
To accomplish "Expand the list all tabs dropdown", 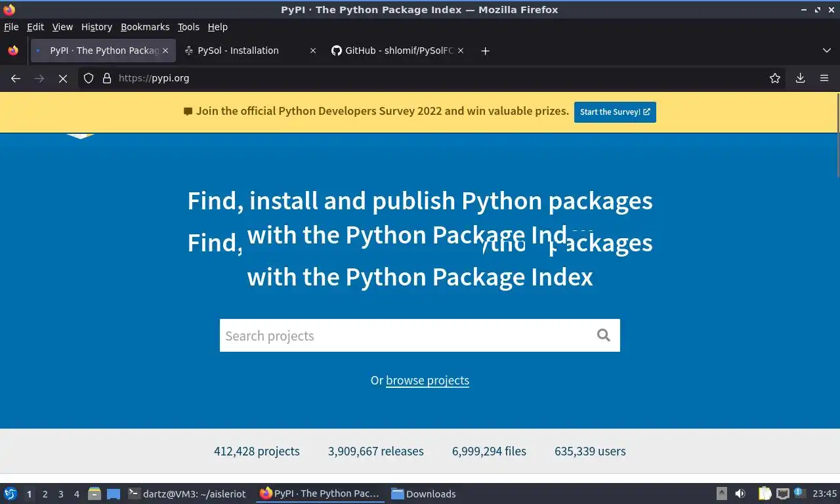I will tap(826, 51).
